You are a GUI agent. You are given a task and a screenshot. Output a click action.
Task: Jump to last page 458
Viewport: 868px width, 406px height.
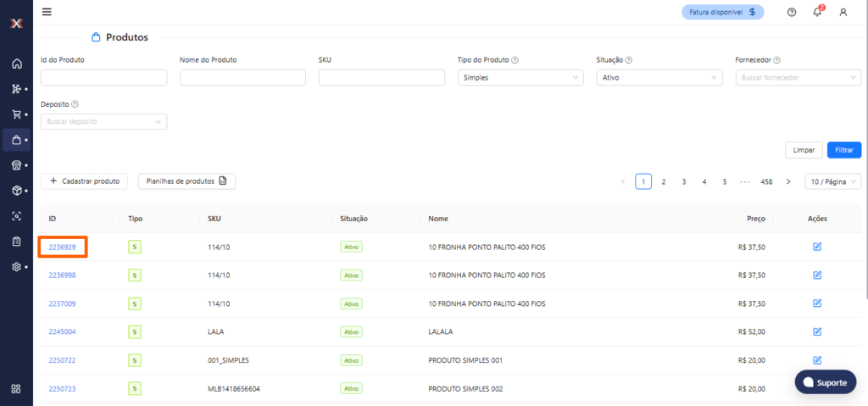tap(766, 181)
